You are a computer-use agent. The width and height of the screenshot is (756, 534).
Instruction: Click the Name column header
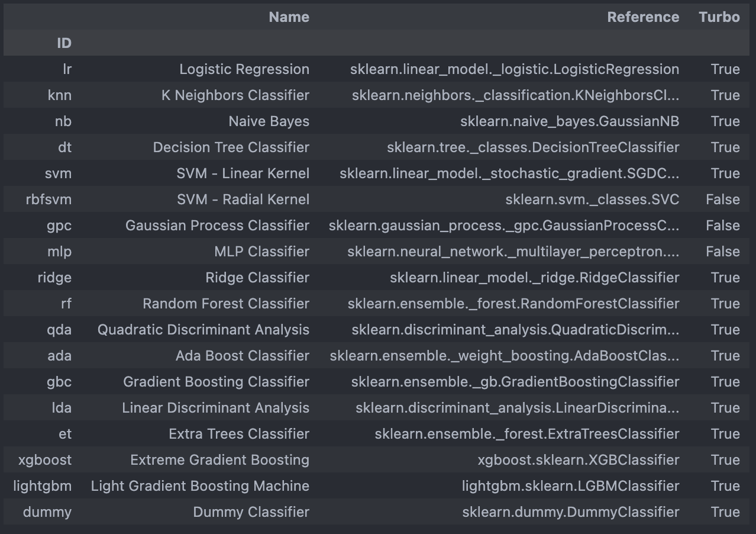(x=289, y=17)
